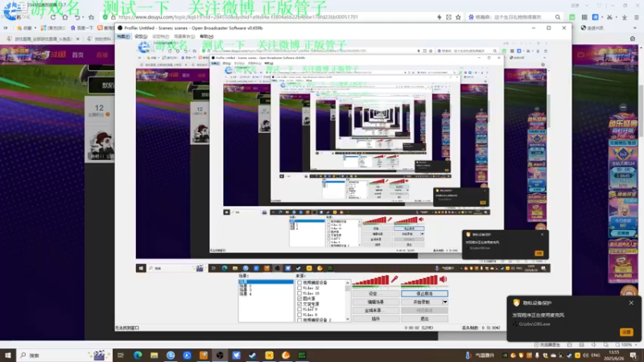Select 场景 4 in the scenes list
This screenshot has height=362, width=644.
(x=246, y=294)
